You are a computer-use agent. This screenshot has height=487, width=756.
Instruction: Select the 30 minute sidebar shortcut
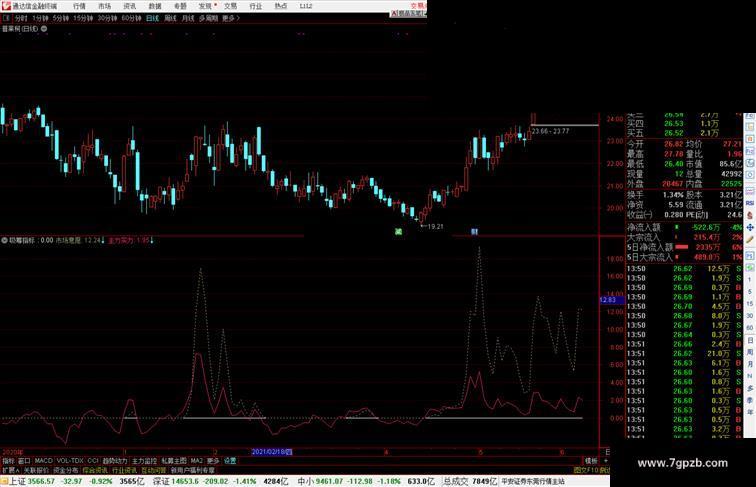click(750, 316)
